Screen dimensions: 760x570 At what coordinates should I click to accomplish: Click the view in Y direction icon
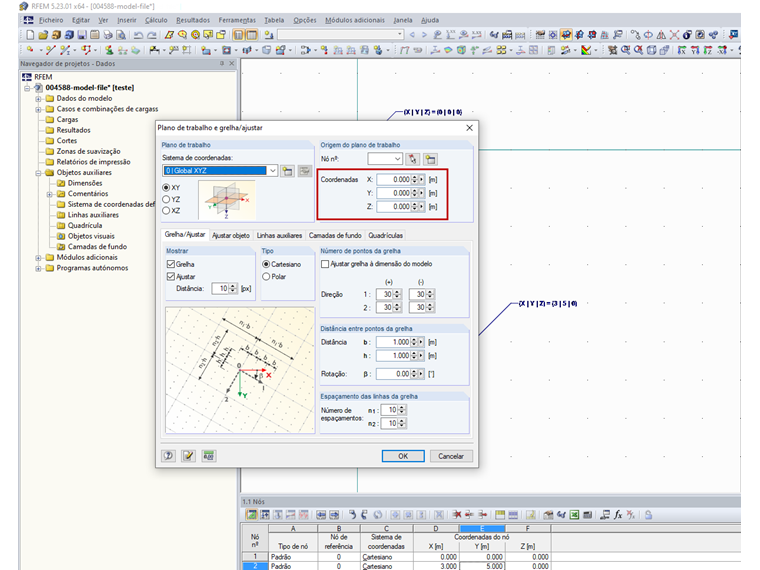pos(695,50)
